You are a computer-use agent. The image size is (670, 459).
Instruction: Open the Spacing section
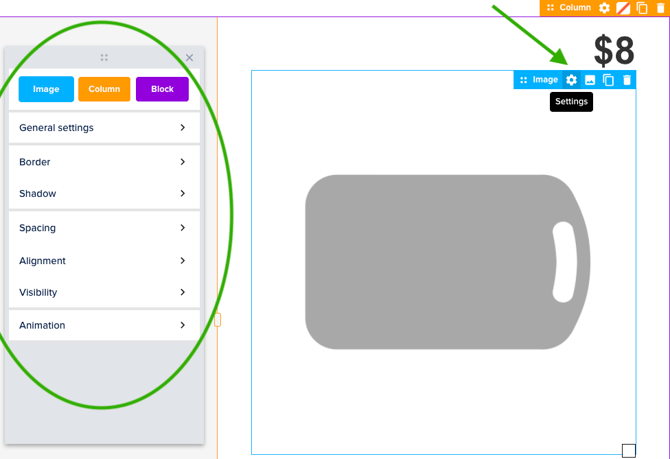(104, 228)
